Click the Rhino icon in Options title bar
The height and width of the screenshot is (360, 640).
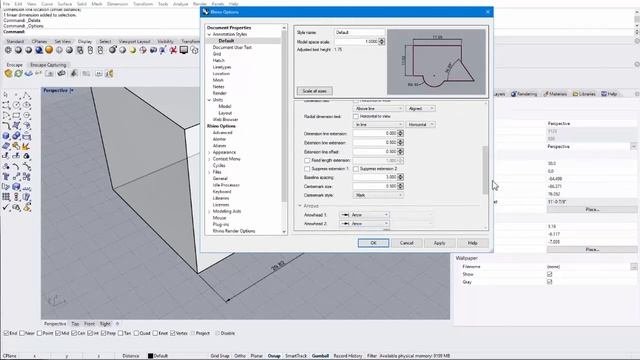coord(206,12)
